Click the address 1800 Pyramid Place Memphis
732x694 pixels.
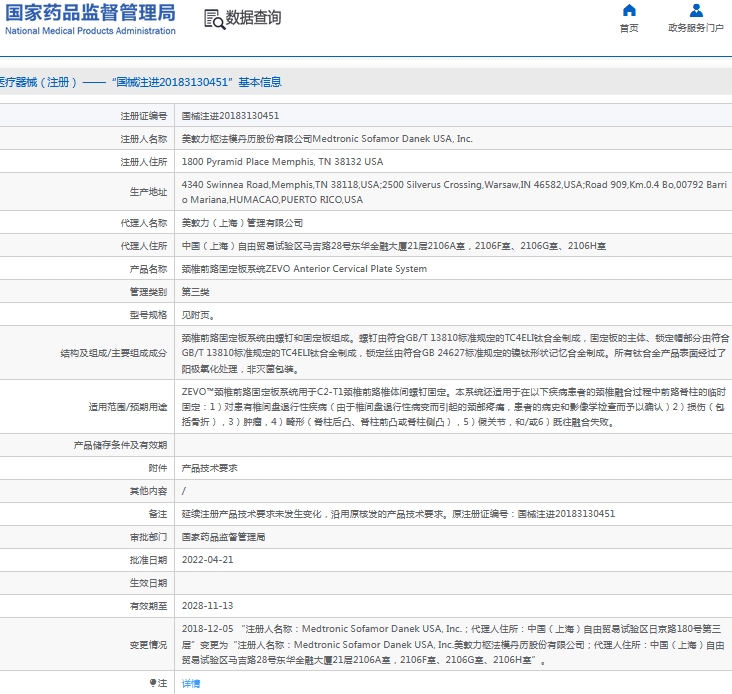click(282, 162)
